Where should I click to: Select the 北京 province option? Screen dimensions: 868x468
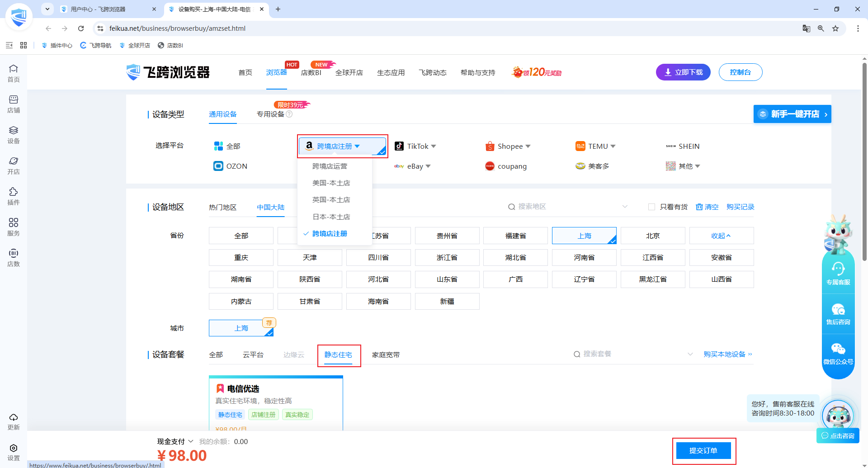pyautogui.click(x=653, y=236)
